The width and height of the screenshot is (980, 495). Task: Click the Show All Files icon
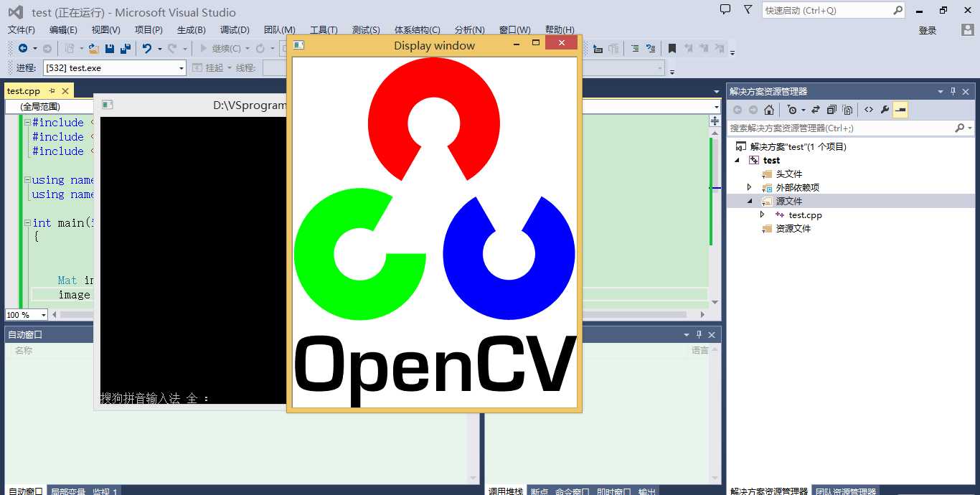click(x=847, y=110)
